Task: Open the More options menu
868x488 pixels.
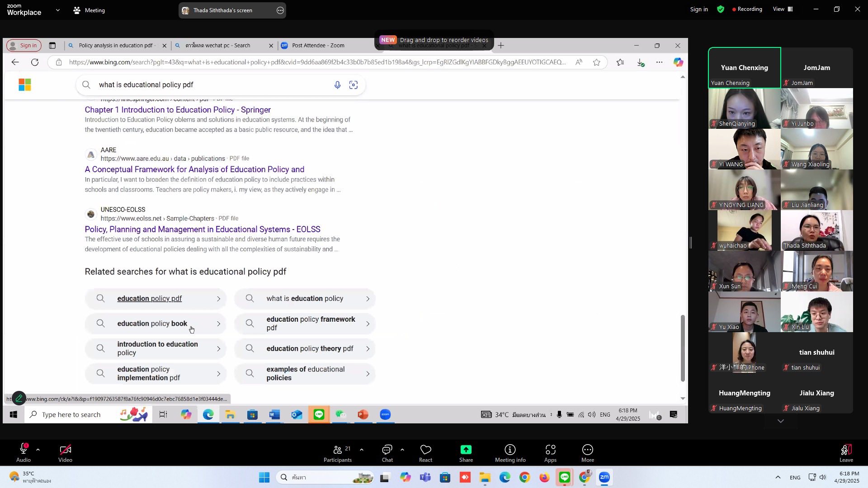Action: (588, 453)
